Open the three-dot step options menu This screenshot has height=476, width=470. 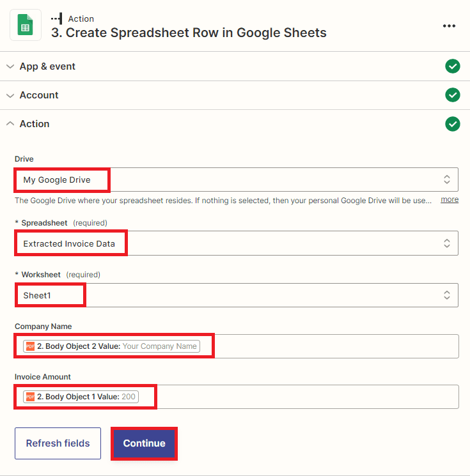[x=449, y=26]
